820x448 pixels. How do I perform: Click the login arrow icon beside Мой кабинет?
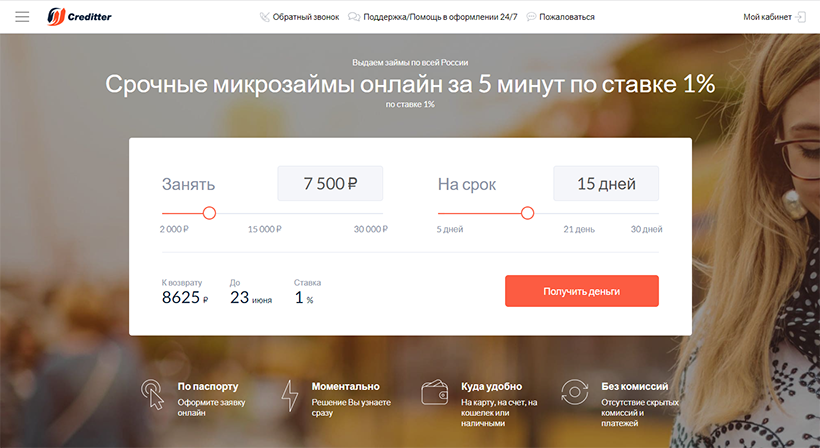pos(800,17)
